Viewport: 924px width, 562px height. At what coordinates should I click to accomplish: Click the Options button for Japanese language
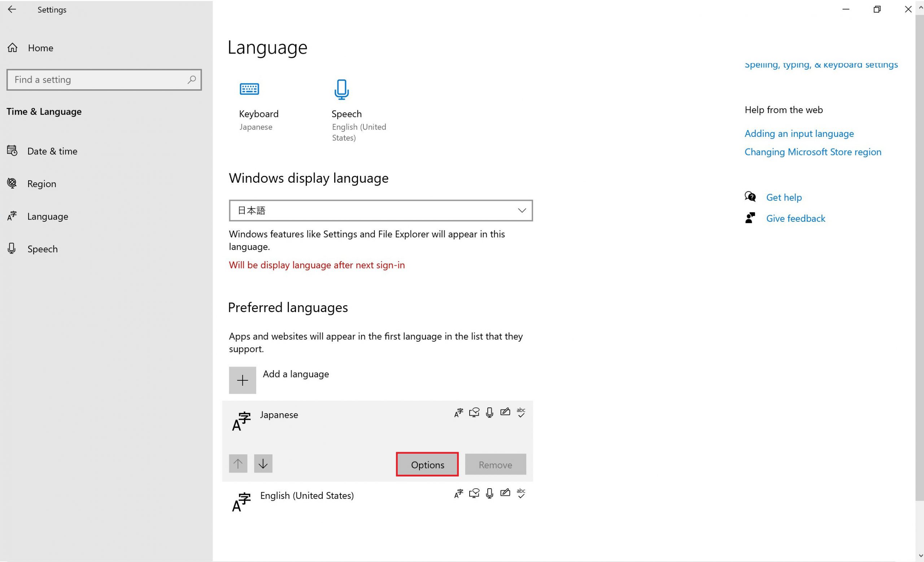tap(428, 464)
